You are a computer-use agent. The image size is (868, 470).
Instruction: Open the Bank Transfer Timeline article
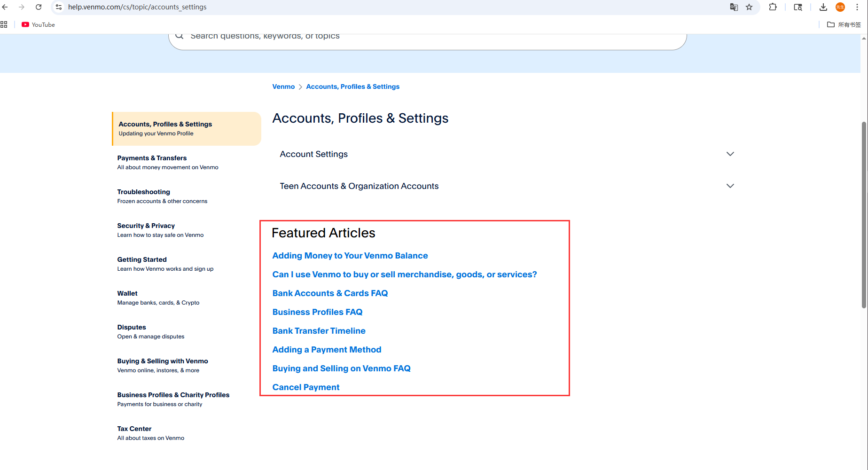click(x=319, y=331)
